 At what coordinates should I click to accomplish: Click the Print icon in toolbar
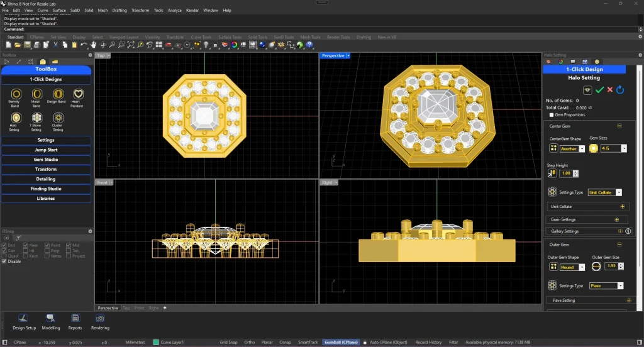(x=36, y=45)
